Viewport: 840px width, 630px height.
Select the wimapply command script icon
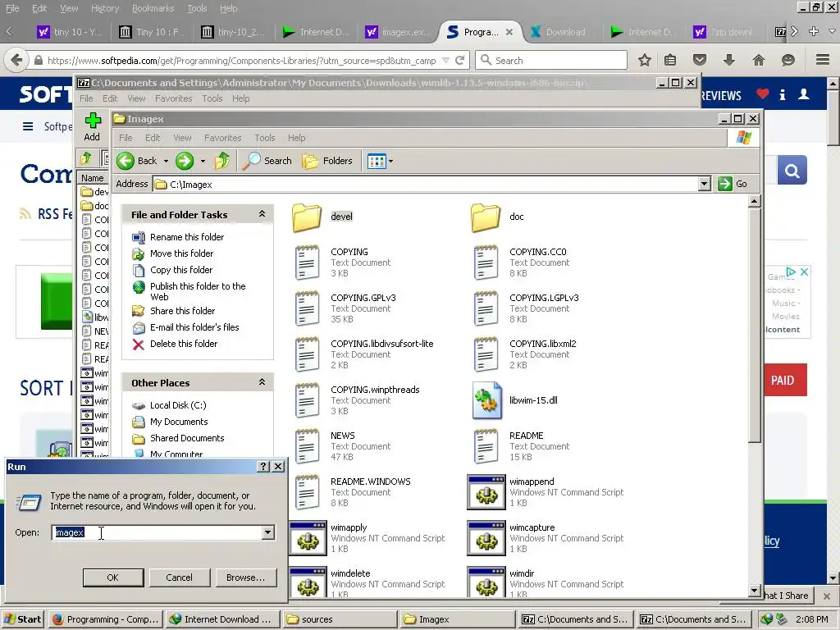(x=308, y=538)
